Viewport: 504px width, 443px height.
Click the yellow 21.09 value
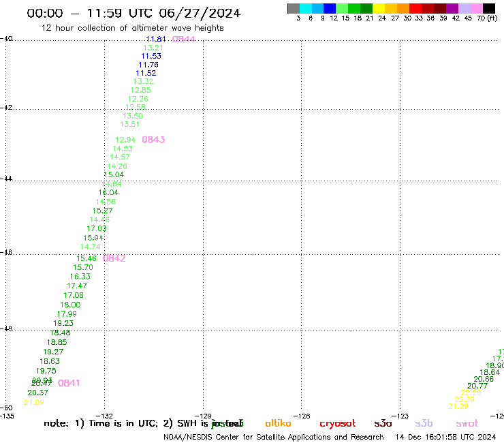pos(34,403)
